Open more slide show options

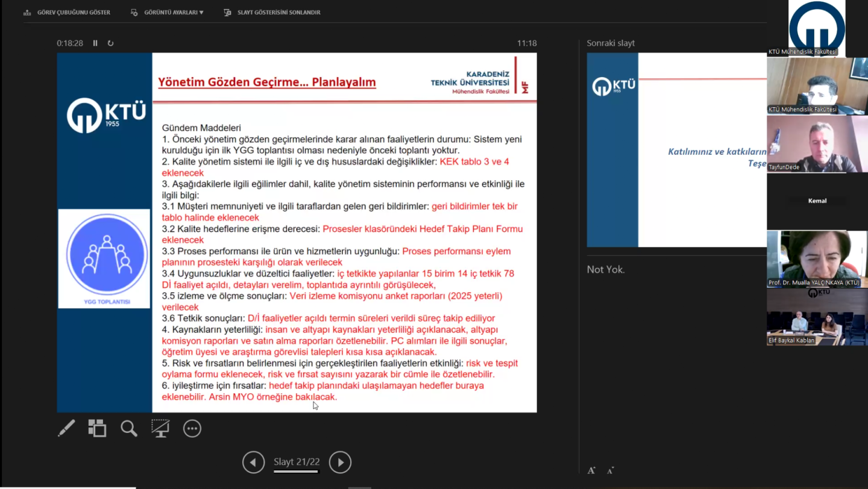point(192,428)
